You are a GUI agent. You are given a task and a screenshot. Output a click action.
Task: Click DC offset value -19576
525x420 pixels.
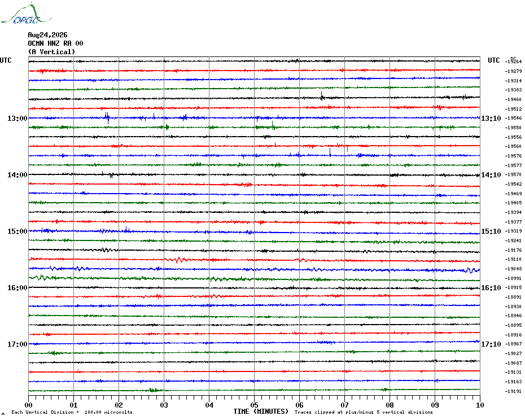513,156
